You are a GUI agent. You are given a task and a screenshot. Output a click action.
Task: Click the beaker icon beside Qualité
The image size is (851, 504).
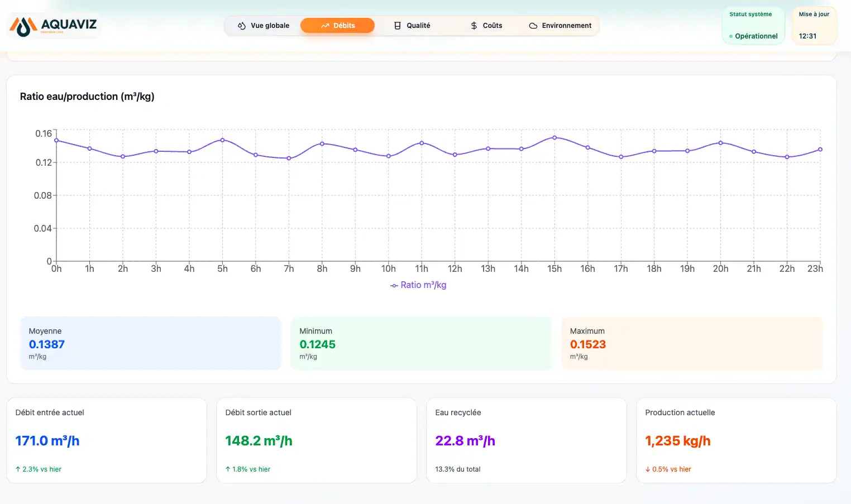pyautogui.click(x=398, y=26)
